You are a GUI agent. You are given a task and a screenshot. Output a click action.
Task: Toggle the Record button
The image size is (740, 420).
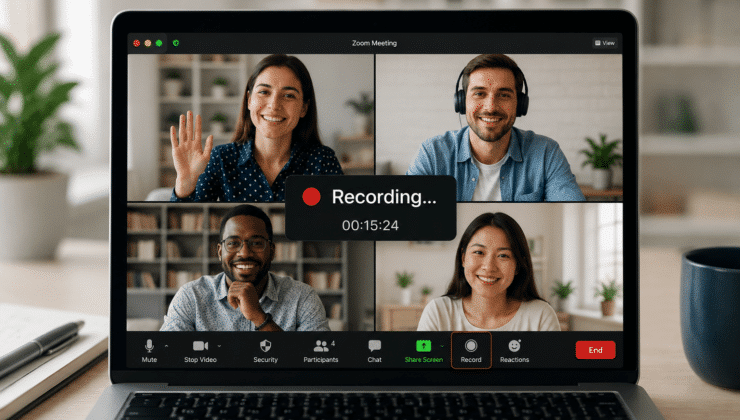[471, 351]
